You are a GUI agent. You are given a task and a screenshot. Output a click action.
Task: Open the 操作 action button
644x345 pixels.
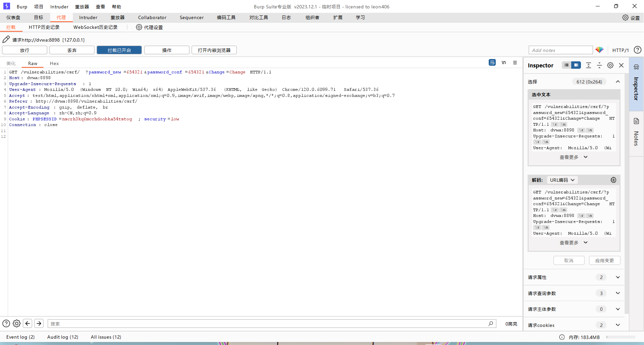point(167,50)
